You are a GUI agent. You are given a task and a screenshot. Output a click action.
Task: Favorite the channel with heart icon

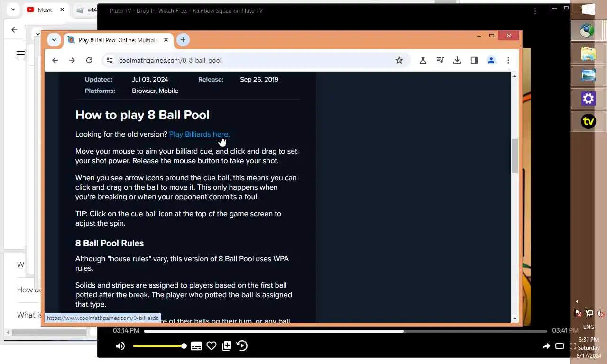212,346
